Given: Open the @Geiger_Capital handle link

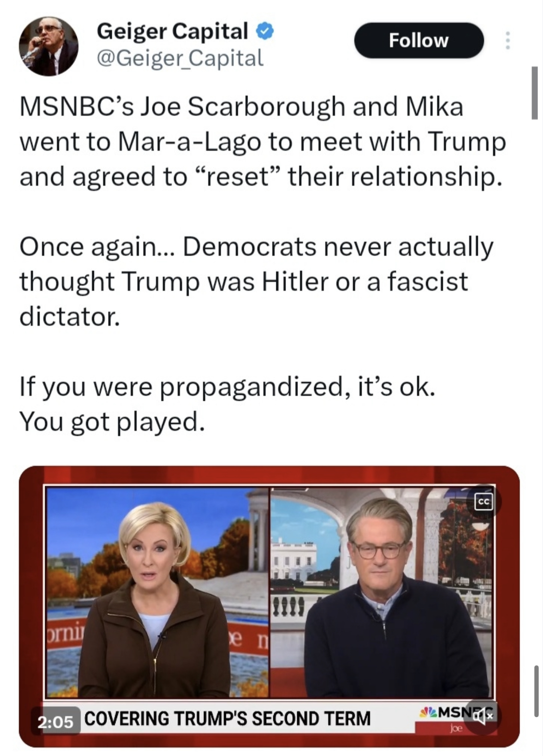Looking at the screenshot, I should (x=180, y=58).
